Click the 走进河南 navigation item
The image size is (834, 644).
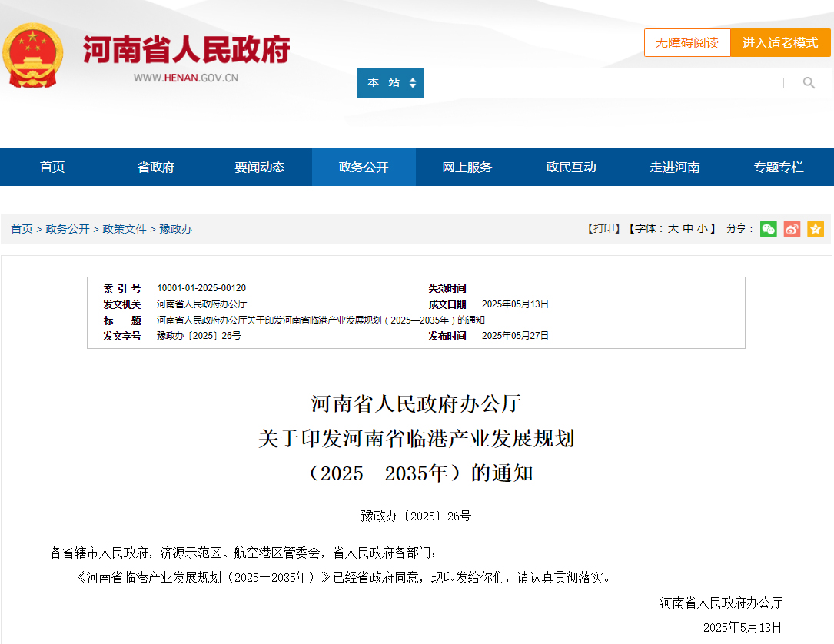click(x=675, y=168)
